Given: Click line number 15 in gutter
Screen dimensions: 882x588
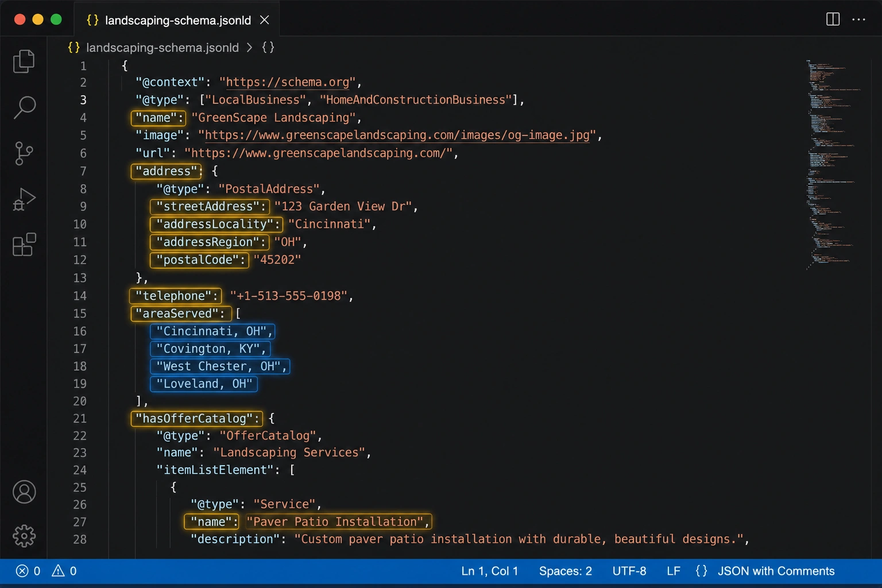Looking at the screenshot, I should pyautogui.click(x=80, y=314).
